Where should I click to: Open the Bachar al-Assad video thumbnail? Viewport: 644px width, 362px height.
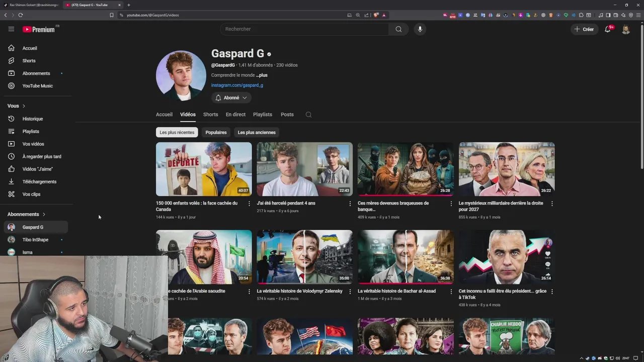(x=406, y=257)
